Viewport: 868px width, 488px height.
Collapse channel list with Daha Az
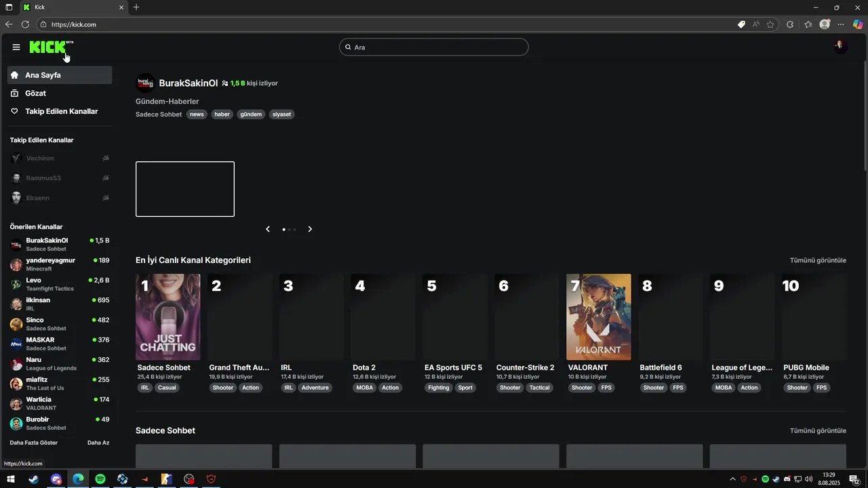[98, 443]
